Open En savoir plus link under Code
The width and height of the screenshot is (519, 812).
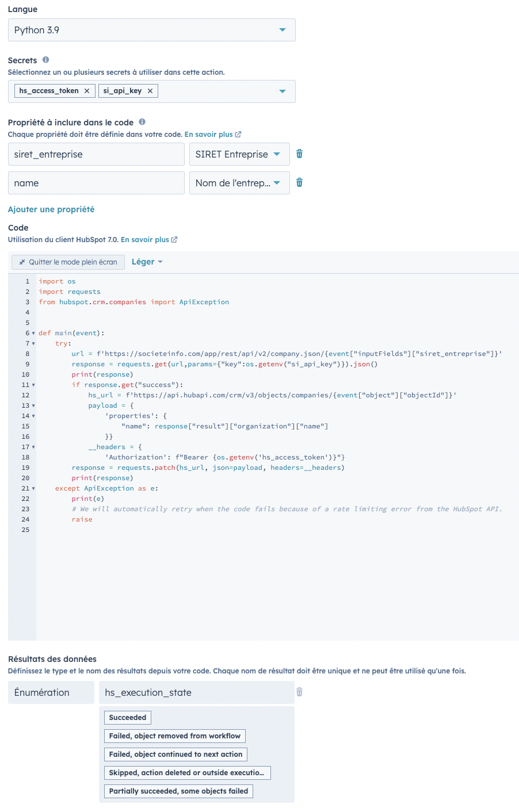tap(149, 239)
